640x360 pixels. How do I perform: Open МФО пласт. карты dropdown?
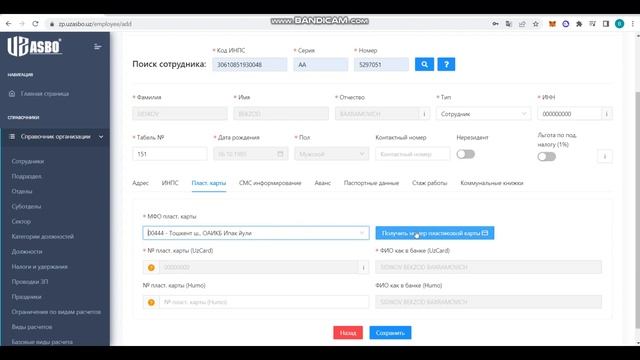[x=256, y=233]
